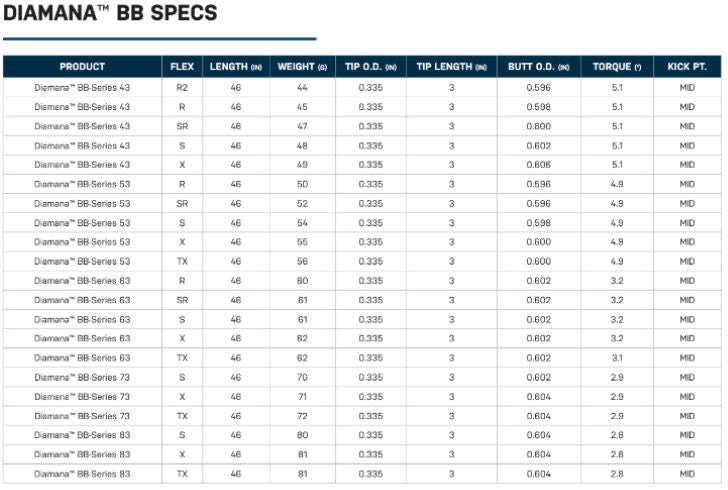Click the TIP LENGTH column header
Viewport: 728px width, 490px height.
click(x=451, y=67)
